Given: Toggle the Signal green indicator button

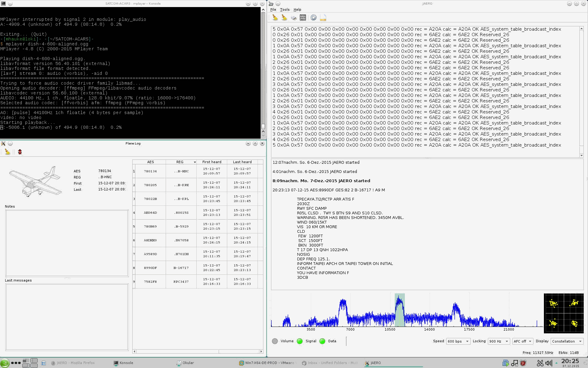Looking at the screenshot, I should pyautogui.click(x=300, y=341).
